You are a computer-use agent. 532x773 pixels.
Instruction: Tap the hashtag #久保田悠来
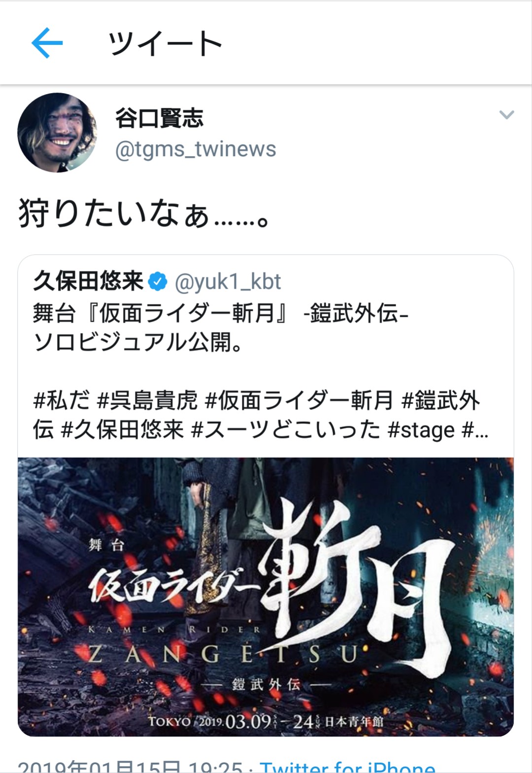(x=122, y=430)
